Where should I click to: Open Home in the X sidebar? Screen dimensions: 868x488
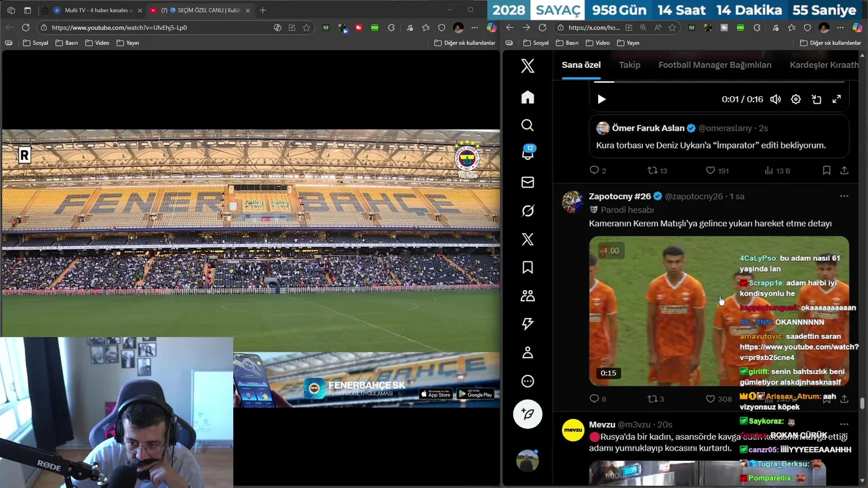pyautogui.click(x=528, y=97)
